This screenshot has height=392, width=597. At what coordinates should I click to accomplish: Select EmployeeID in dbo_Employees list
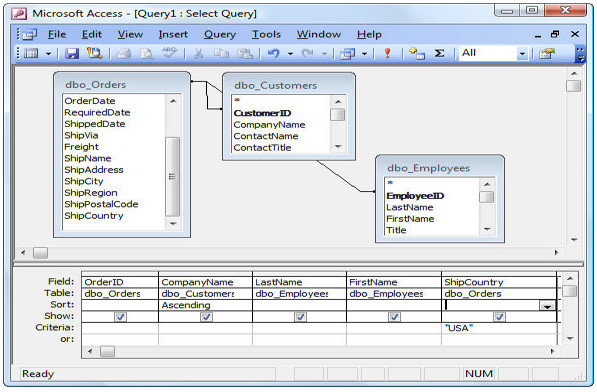415,196
